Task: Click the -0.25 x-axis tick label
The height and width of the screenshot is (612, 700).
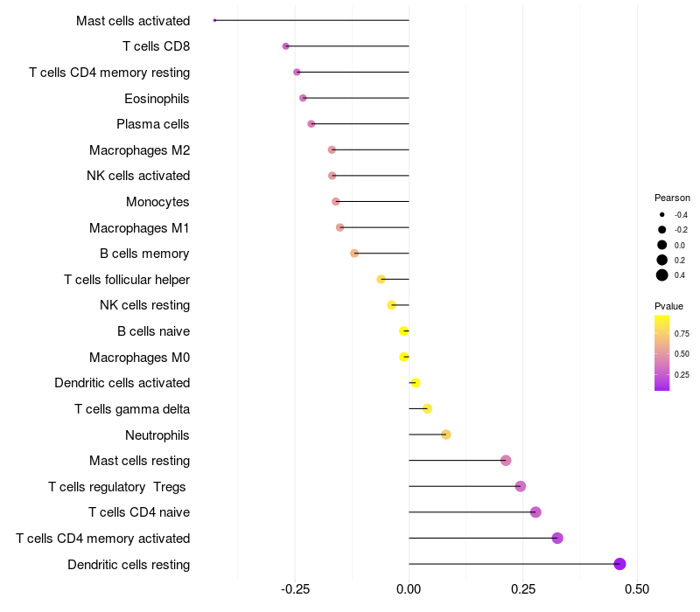Action: (293, 588)
